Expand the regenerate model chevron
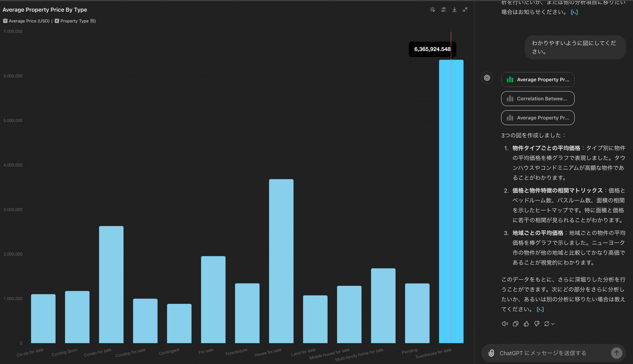633x364 pixels. 553,324
